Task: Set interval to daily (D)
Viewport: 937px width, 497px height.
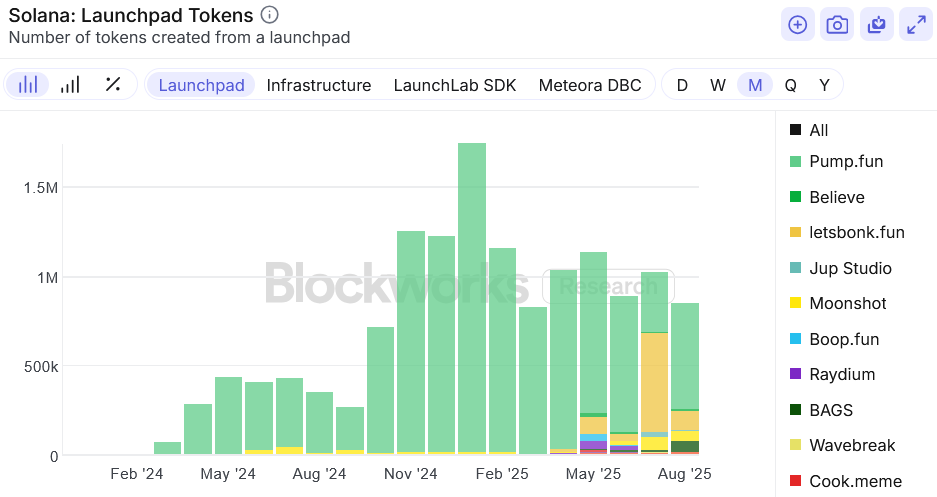Action: 682,85
